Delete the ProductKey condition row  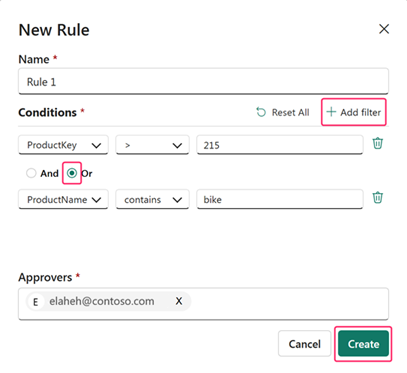[x=378, y=143]
